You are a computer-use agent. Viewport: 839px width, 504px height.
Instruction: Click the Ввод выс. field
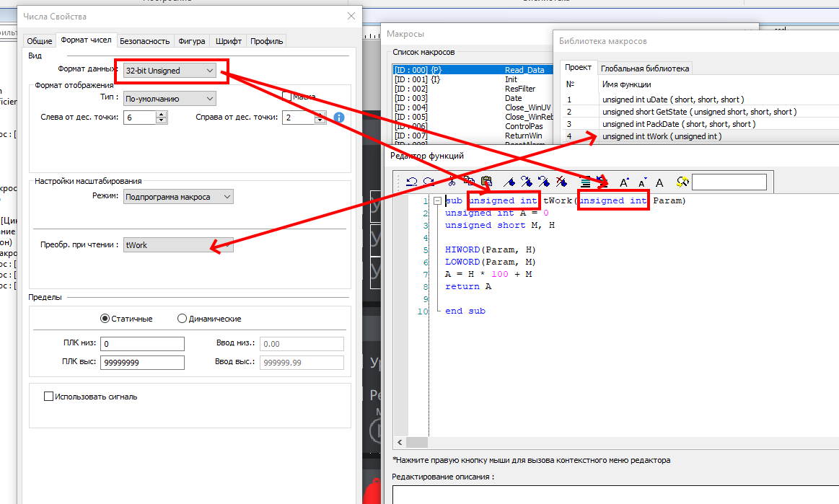(x=302, y=362)
